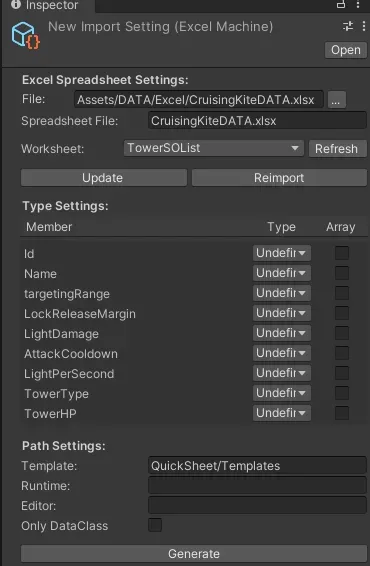370x566 pixels.
Task: Enable the Only DataClass checkbox
Action: 155,525
